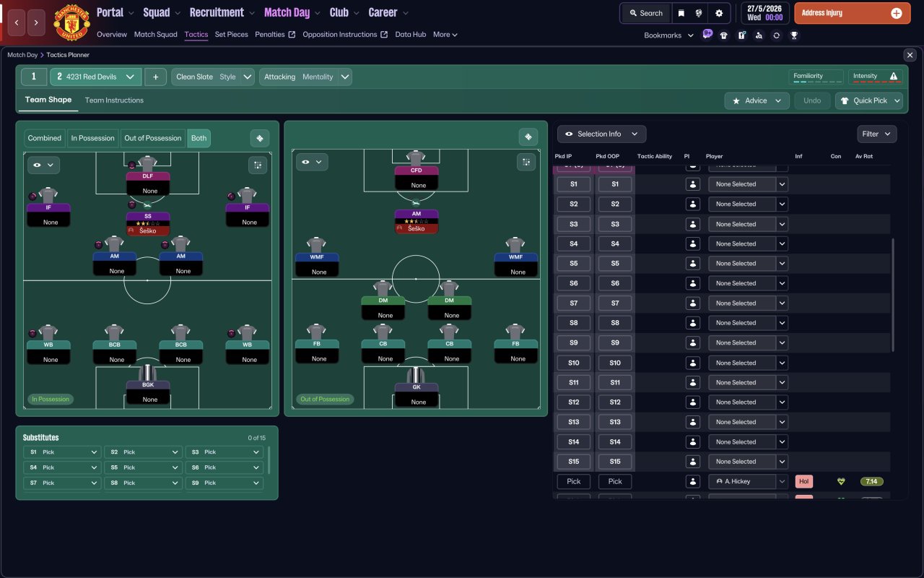The height and width of the screenshot is (578, 924).
Task: Open the settings gear icon
Action: coord(719,13)
